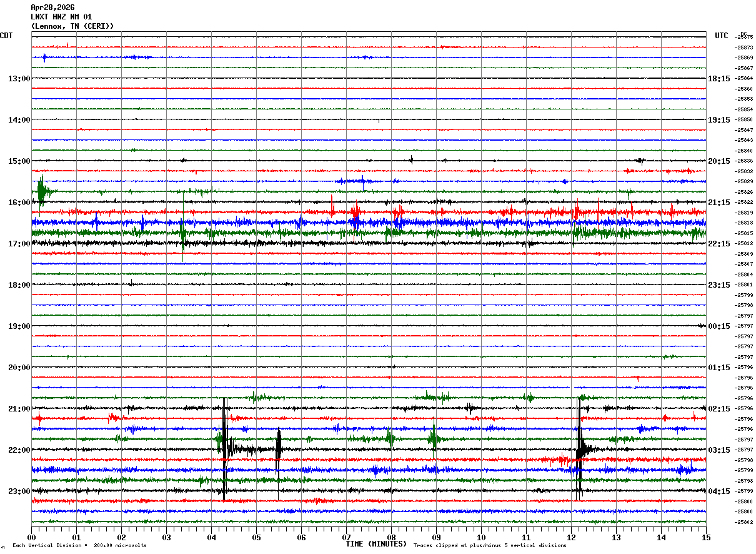Click the 13:00 CDT time label
This screenshot has height=554, width=756.
coord(19,79)
